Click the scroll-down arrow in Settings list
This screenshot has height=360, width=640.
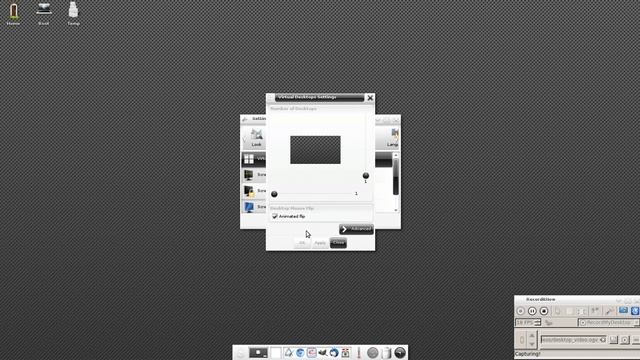(x=396, y=210)
